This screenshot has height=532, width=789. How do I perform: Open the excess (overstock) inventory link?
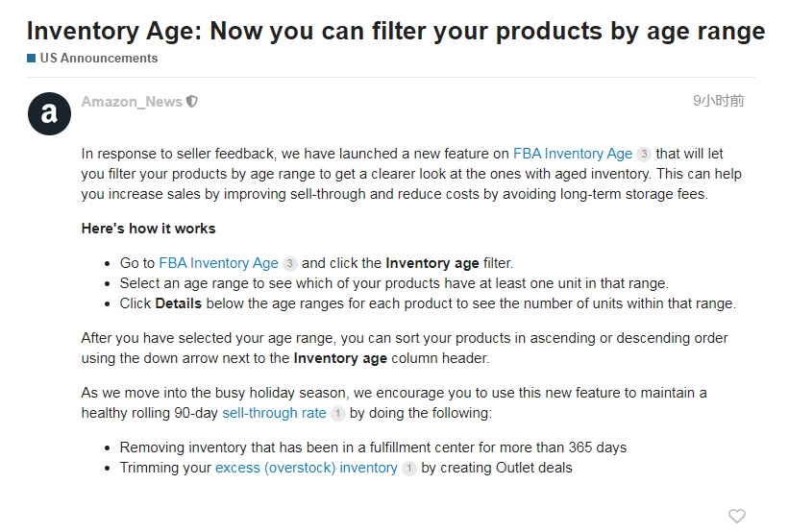pos(306,468)
